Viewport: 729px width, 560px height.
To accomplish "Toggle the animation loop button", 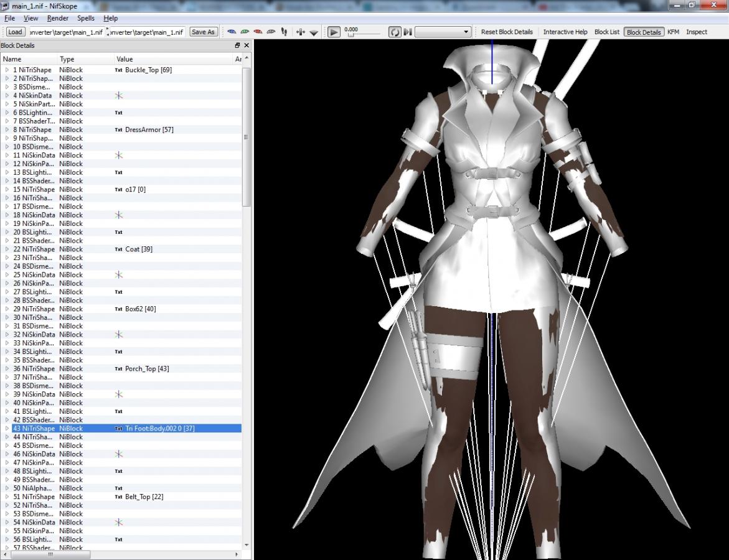I will coord(395,32).
